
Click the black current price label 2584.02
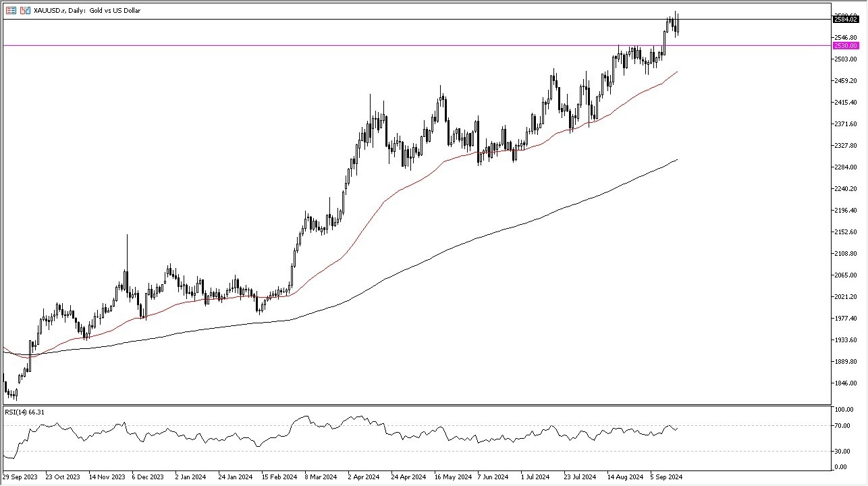(845, 20)
